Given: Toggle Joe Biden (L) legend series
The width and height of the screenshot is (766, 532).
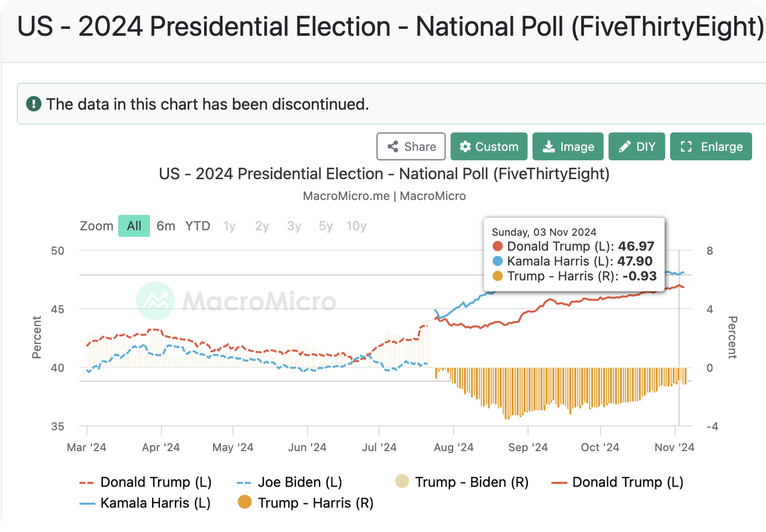Looking at the screenshot, I should tap(290, 482).
